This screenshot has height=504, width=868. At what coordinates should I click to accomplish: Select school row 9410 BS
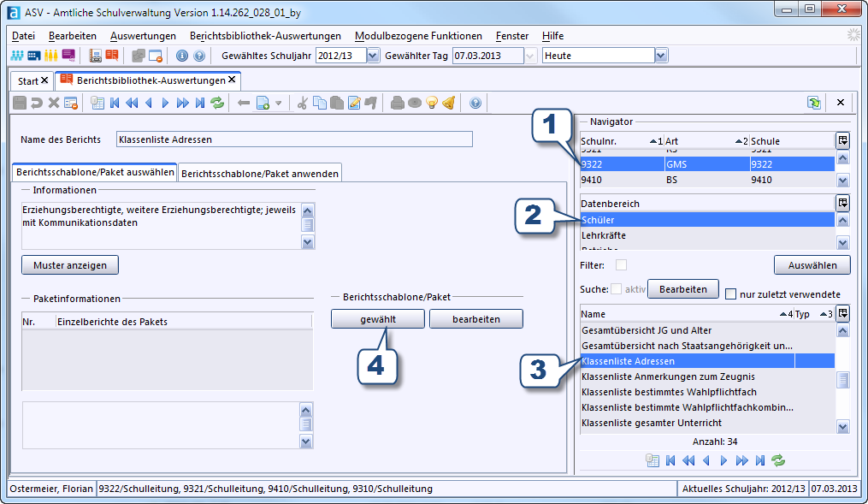pyautogui.click(x=707, y=180)
